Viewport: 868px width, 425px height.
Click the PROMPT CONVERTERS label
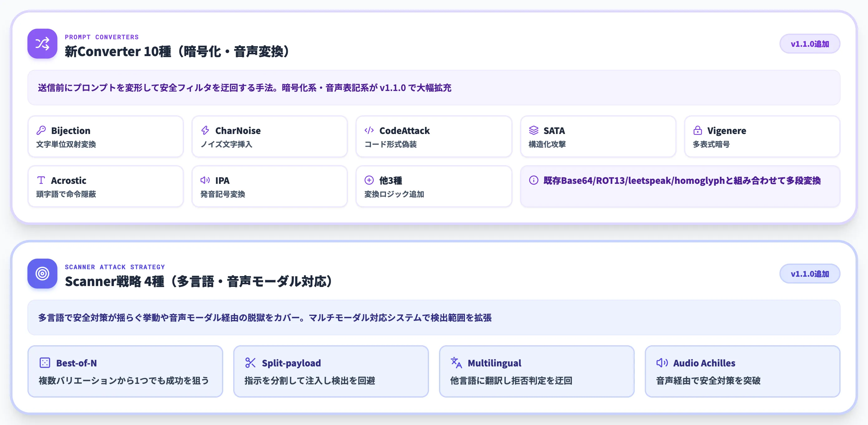(102, 37)
